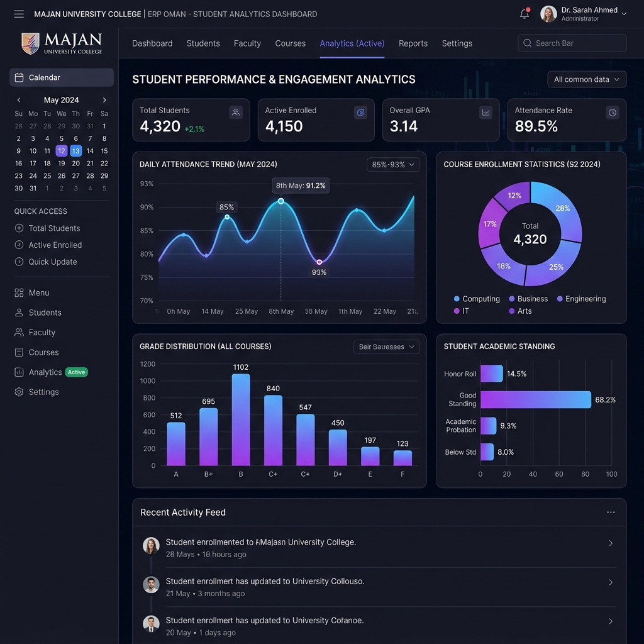The image size is (644, 644).
Task: Toggle the Arts legend item
Action: pos(520,311)
